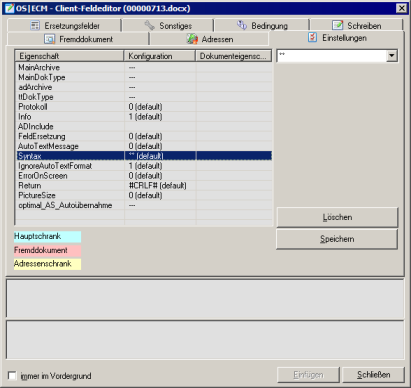This screenshot has width=411, height=388.
Task: Click into the value combo box field
Action: tap(332, 56)
